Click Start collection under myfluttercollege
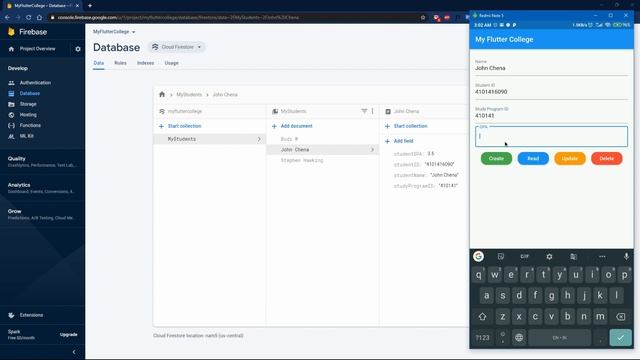 pyautogui.click(x=180, y=126)
